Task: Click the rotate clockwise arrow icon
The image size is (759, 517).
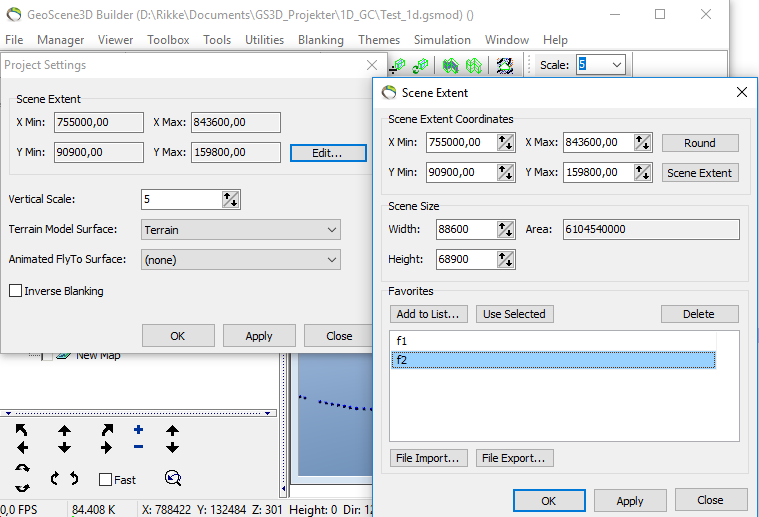Action: (x=54, y=478)
